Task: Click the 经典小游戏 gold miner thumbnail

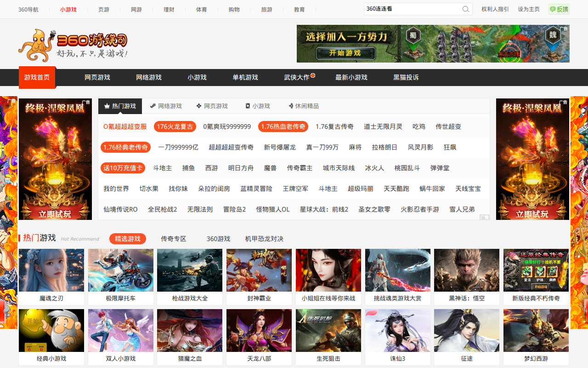Action: 51,331
